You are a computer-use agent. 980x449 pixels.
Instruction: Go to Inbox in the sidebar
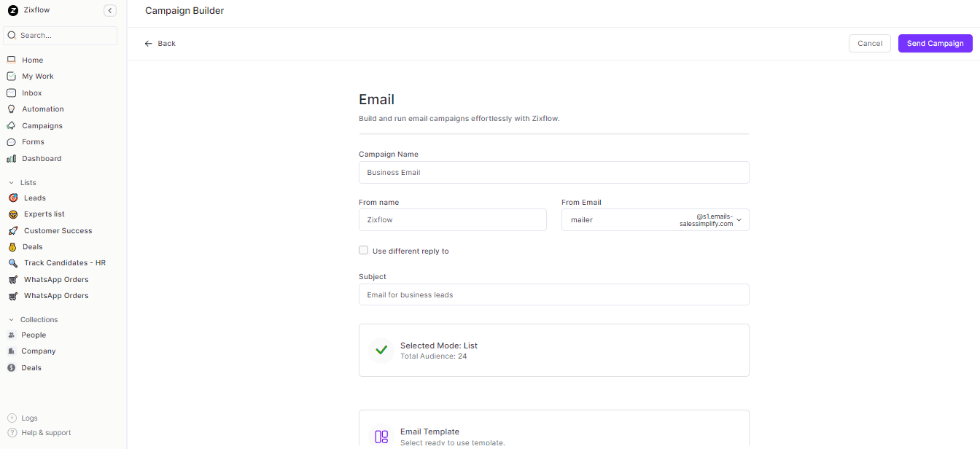[x=31, y=93]
